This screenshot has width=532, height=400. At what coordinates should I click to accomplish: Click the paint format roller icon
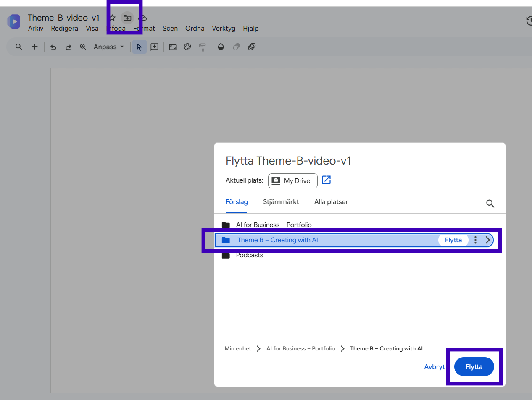pos(203,47)
